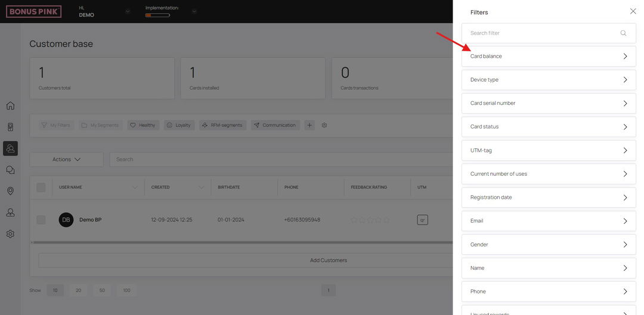The image size is (644, 315).
Task: Expand the Card balance filter
Action: [549, 56]
